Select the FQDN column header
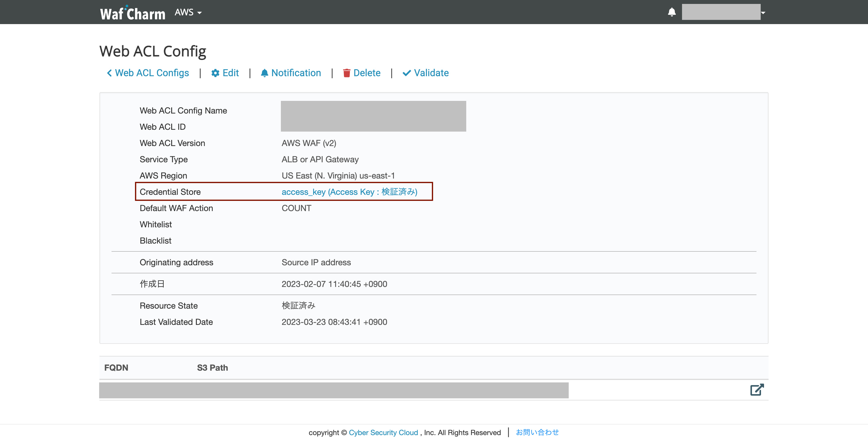 click(116, 368)
